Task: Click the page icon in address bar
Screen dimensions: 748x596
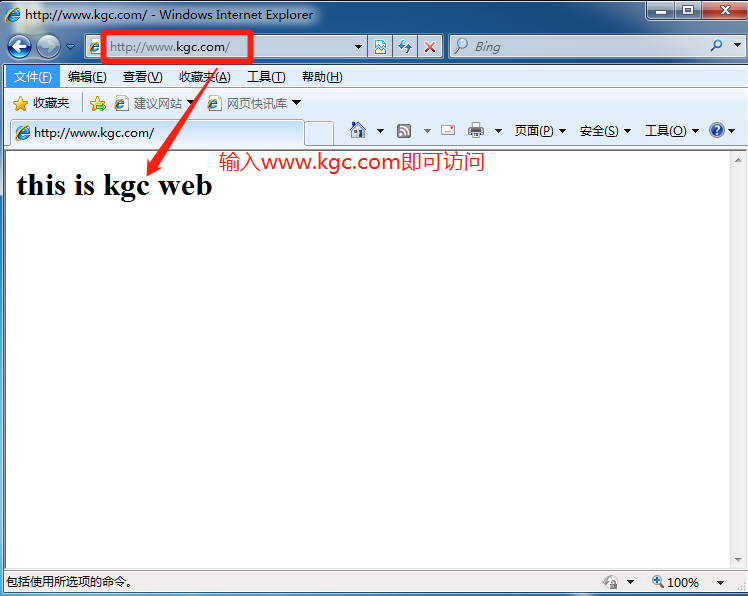Action: pos(95,47)
